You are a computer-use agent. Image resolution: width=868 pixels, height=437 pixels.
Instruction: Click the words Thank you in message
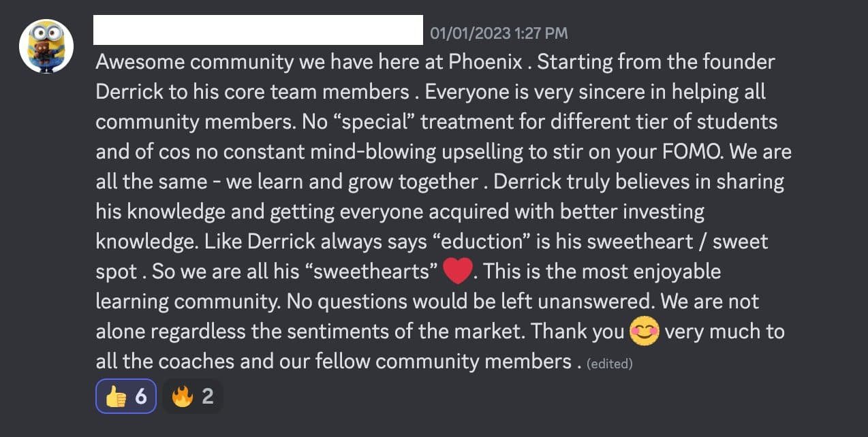577,331
